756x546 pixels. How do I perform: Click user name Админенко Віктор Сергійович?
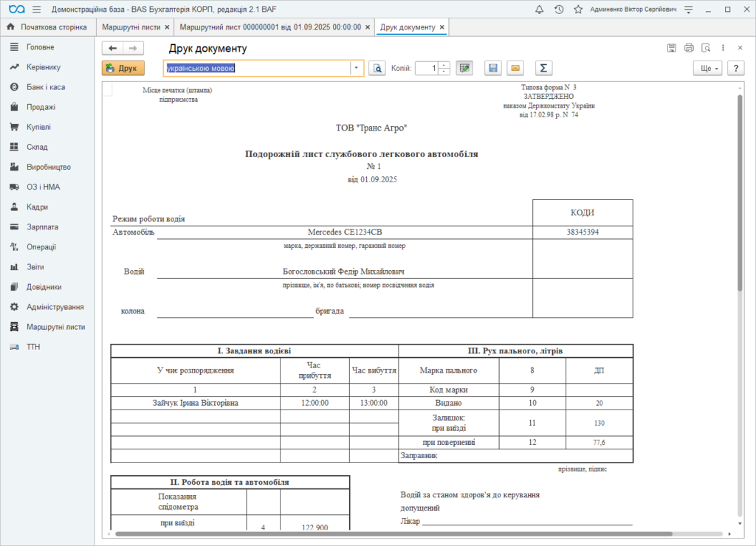click(633, 9)
